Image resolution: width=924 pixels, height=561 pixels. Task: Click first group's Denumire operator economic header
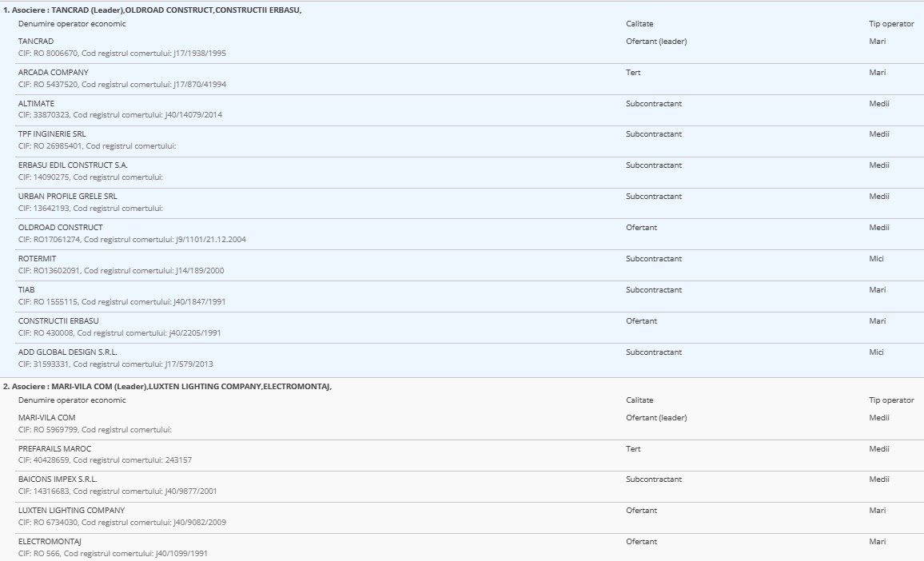click(x=72, y=24)
